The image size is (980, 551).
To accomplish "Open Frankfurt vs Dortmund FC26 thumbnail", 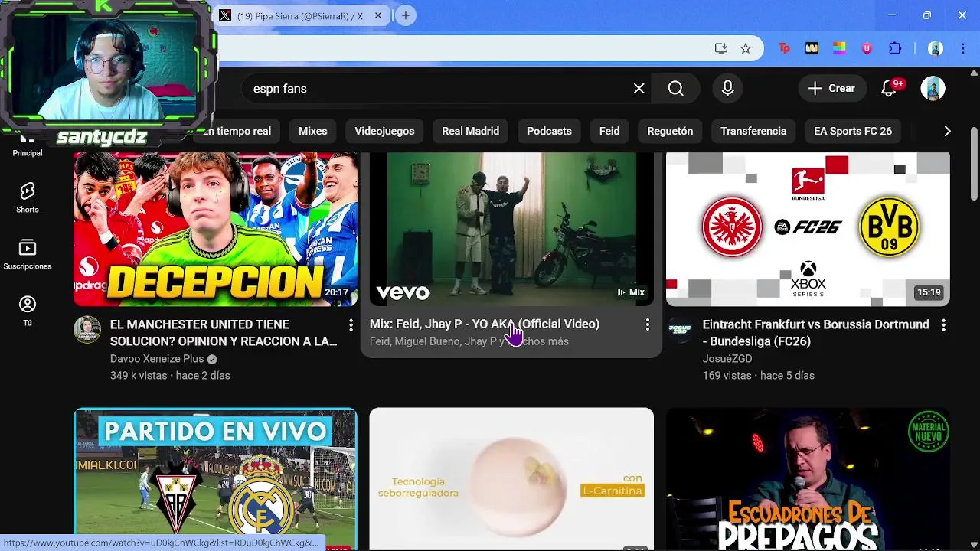I will coord(808,229).
